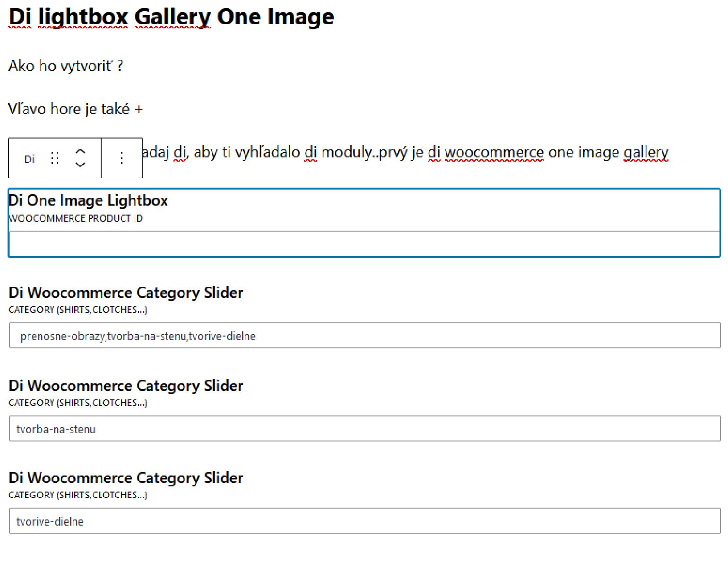Click the WOOCOMMERCE PRODUCT ID label
Screen dimensions: 728x562
point(76,218)
